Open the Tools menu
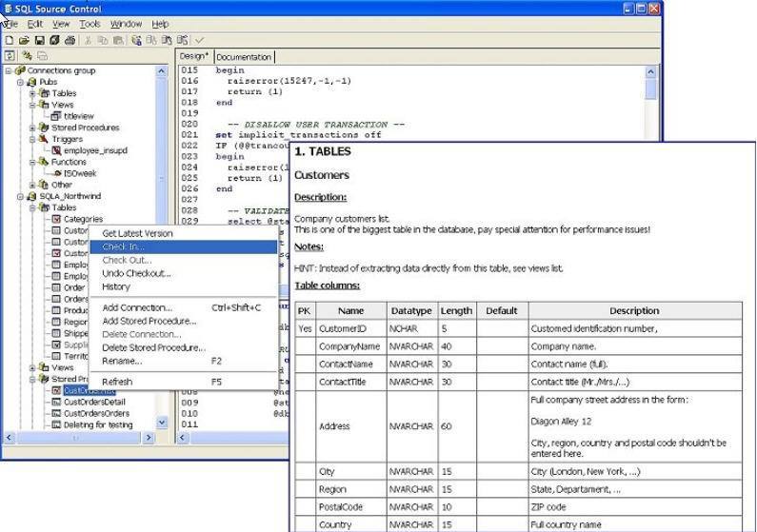This screenshot has width=757, height=532. click(x=90, y=24)
